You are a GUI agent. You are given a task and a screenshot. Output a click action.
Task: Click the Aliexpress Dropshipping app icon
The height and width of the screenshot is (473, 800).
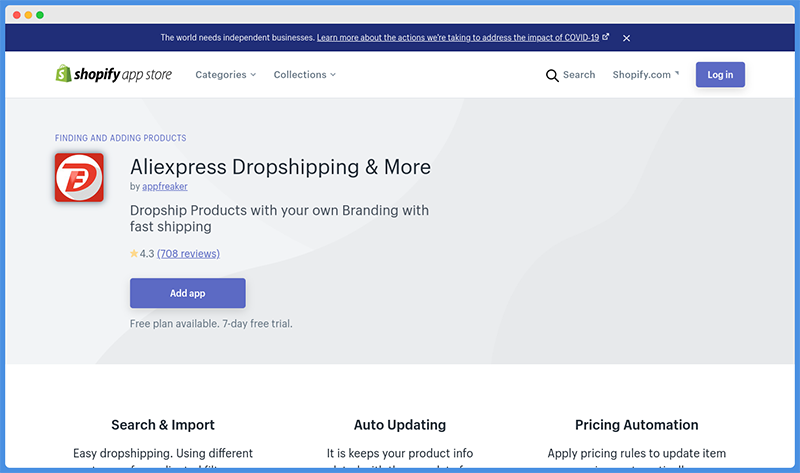[x=79, y=178]
